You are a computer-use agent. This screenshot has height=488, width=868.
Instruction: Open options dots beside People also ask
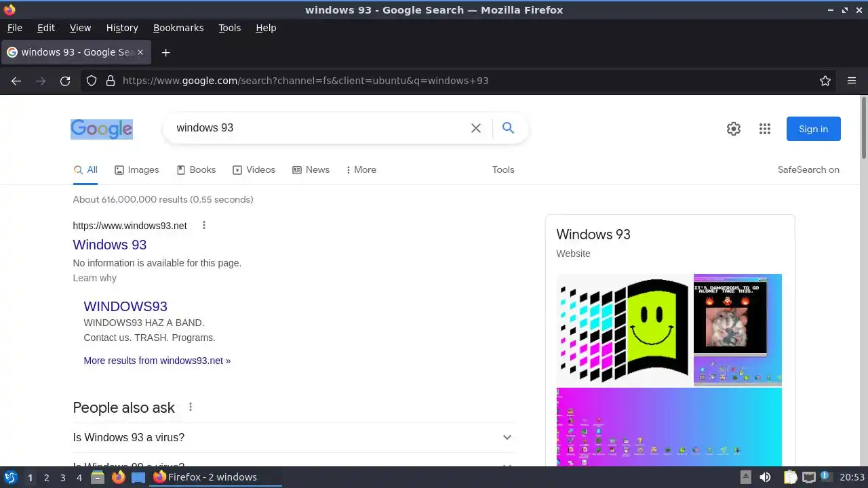coord(191,407)
